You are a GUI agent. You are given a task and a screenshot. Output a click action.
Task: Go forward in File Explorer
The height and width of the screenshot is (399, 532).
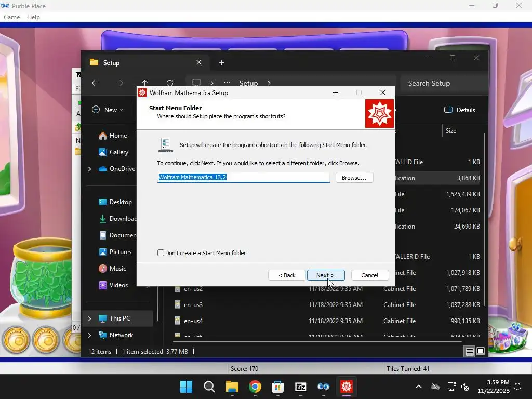coord(120,83)
